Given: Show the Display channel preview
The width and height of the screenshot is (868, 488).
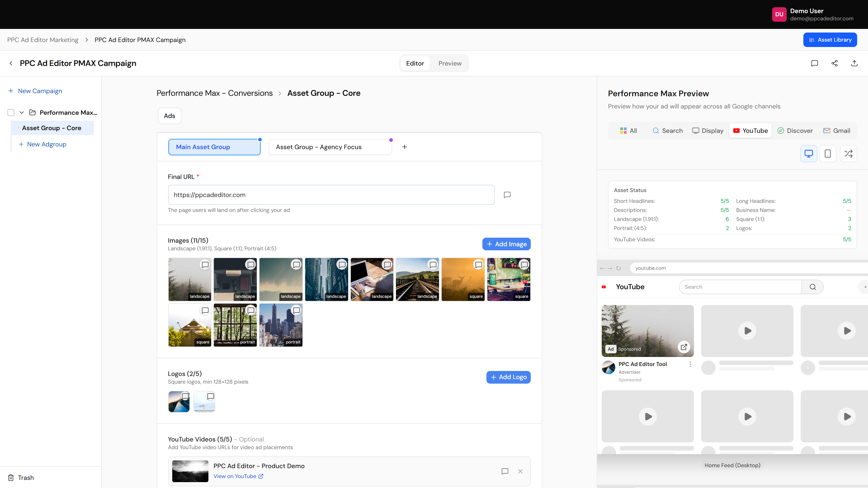Looking at the screenshot, I should [x=708, y=131].
